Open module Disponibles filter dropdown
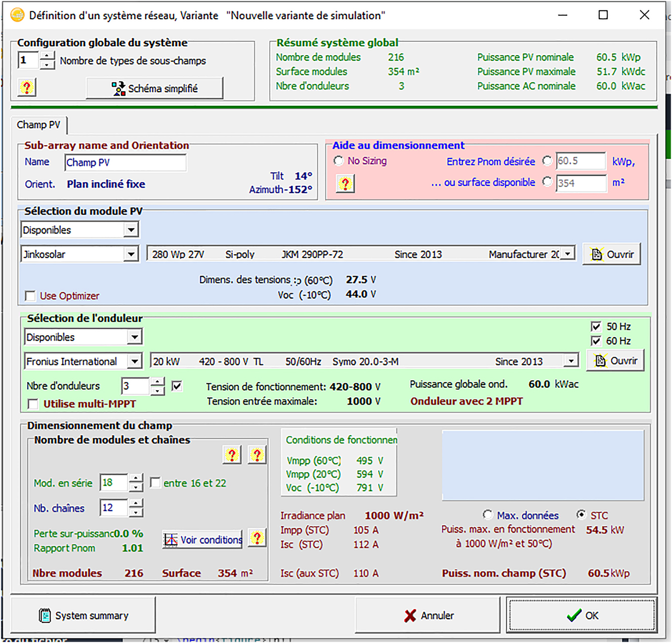The image size is (672, 643). (x=131, y=230)
